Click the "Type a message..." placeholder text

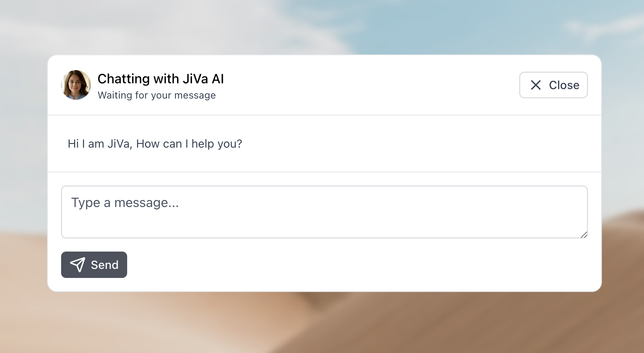click(x=125, y=202)
